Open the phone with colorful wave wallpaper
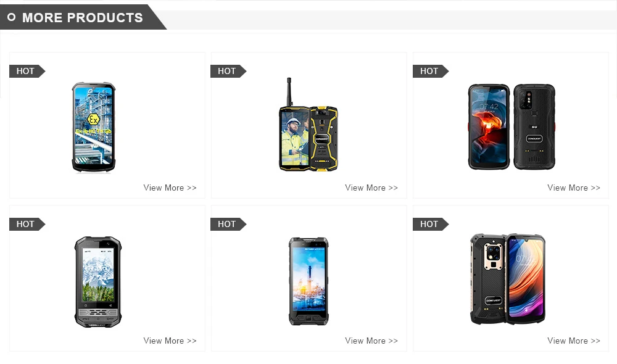 508,279
